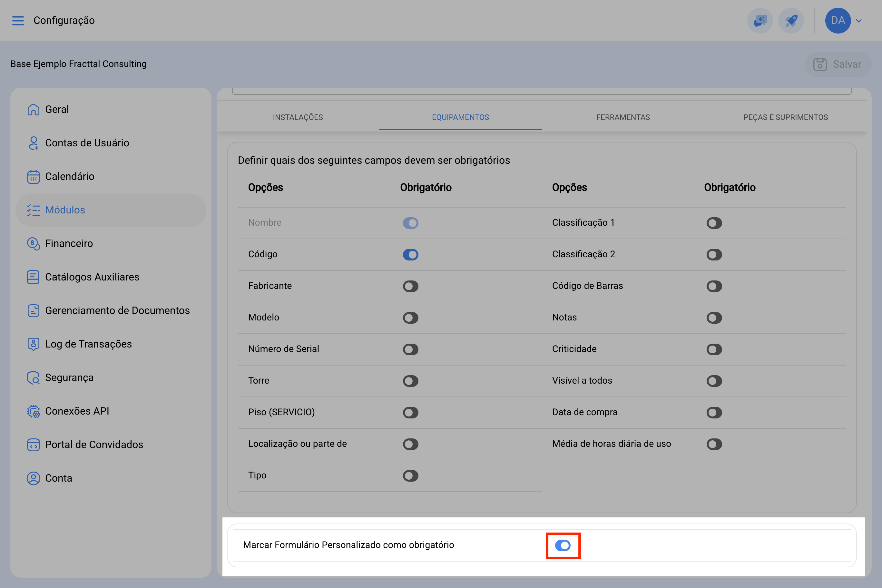
Task: Open Geral settings section
Action: coord(111,110)
